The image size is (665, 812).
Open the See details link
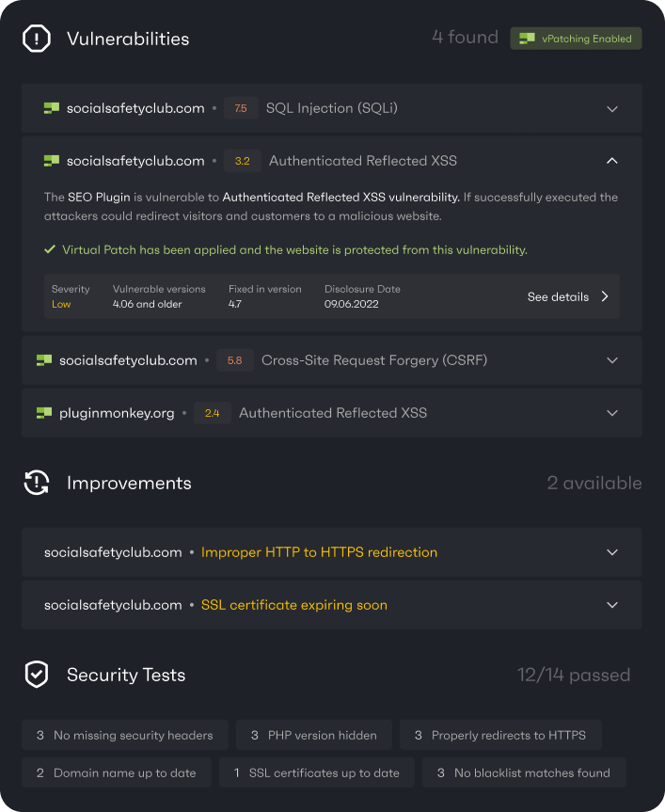click(x=558, y=296)
